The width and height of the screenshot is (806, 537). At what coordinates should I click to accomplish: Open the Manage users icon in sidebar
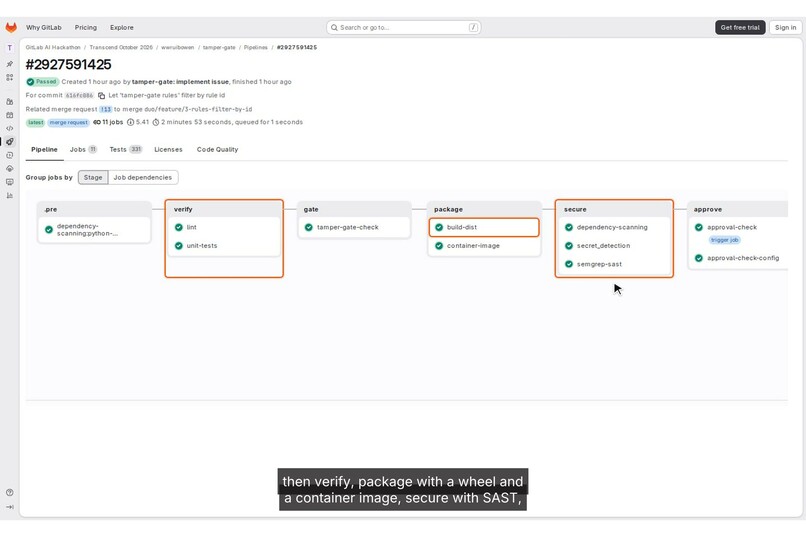click(x=9, y=102)
